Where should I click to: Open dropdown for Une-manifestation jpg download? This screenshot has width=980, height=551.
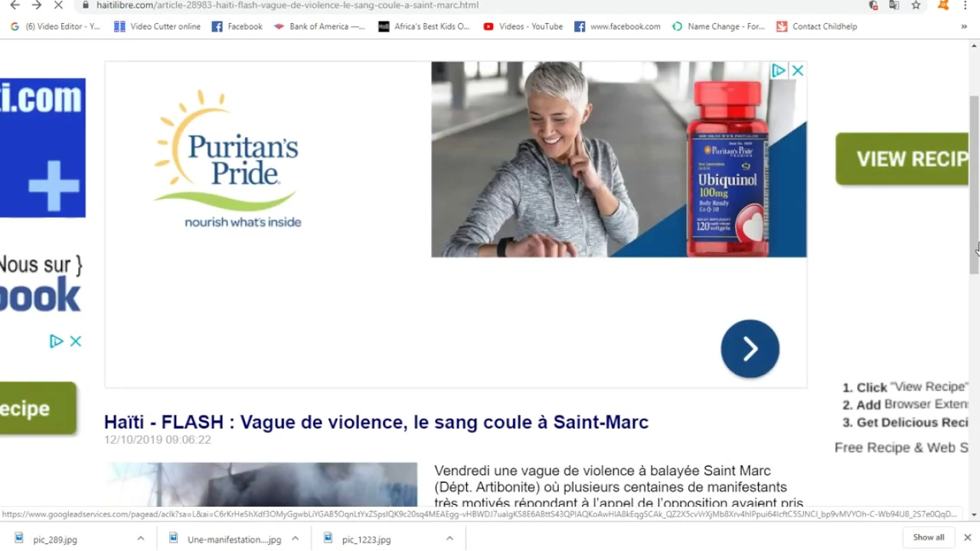click(x=295, y=539)
